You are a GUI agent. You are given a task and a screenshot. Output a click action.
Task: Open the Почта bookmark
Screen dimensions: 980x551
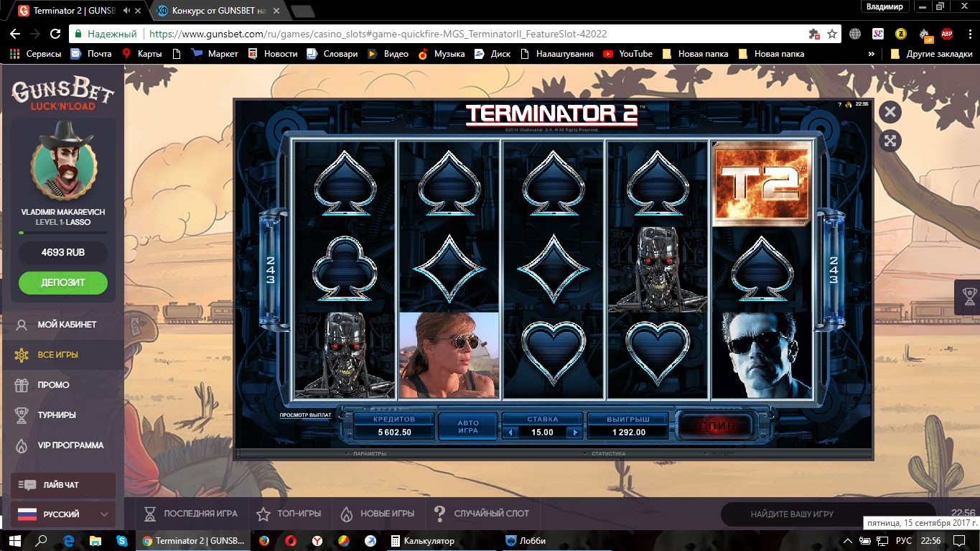[x=91, y=54]
